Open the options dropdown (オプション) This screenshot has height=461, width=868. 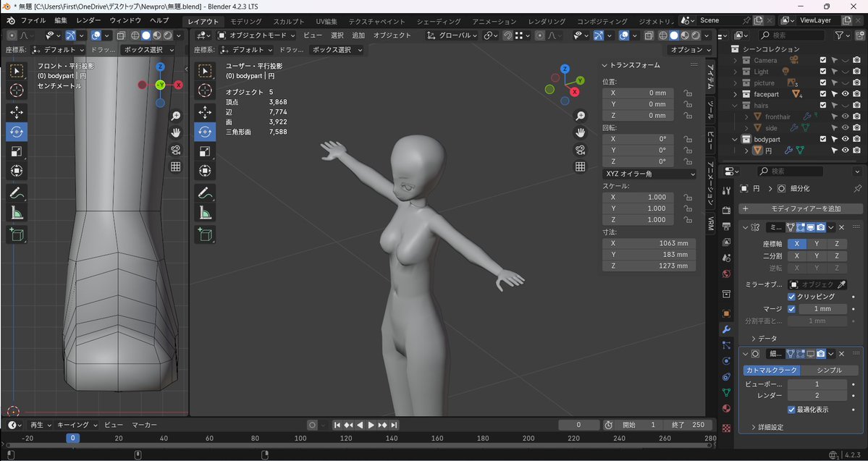point(691,50)
